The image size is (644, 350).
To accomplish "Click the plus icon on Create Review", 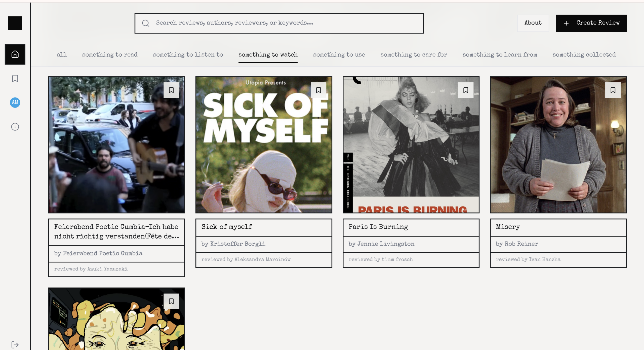I will [566, 23].
